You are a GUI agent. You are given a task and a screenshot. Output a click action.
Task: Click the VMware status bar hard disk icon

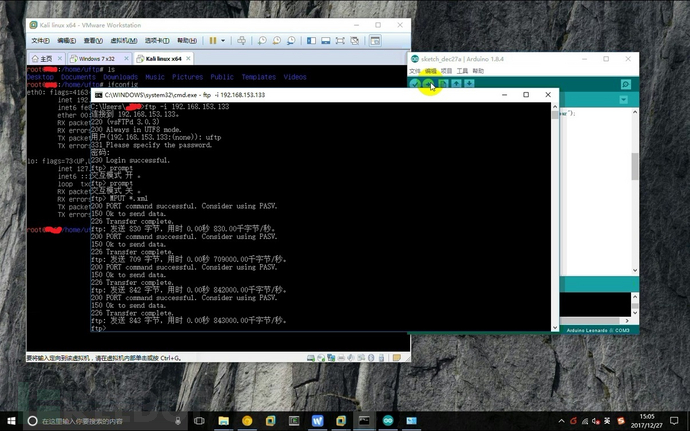(x=311, y=358)
